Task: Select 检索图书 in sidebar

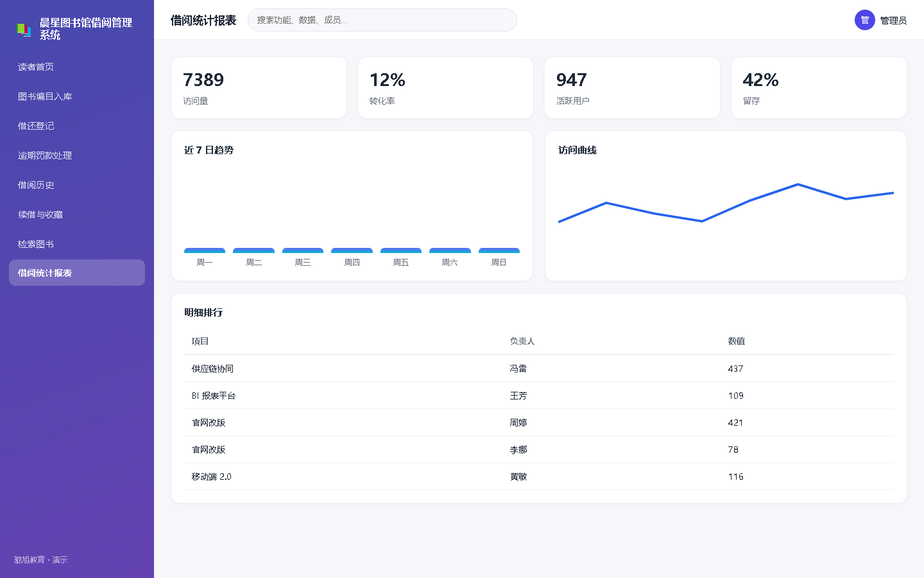Action: pyautogui.click(x=77, y=244)
